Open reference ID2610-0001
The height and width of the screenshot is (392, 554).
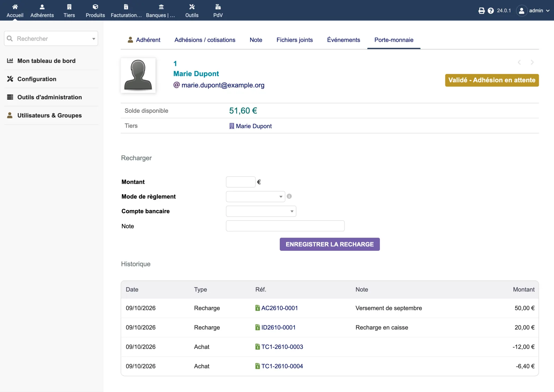275,328
